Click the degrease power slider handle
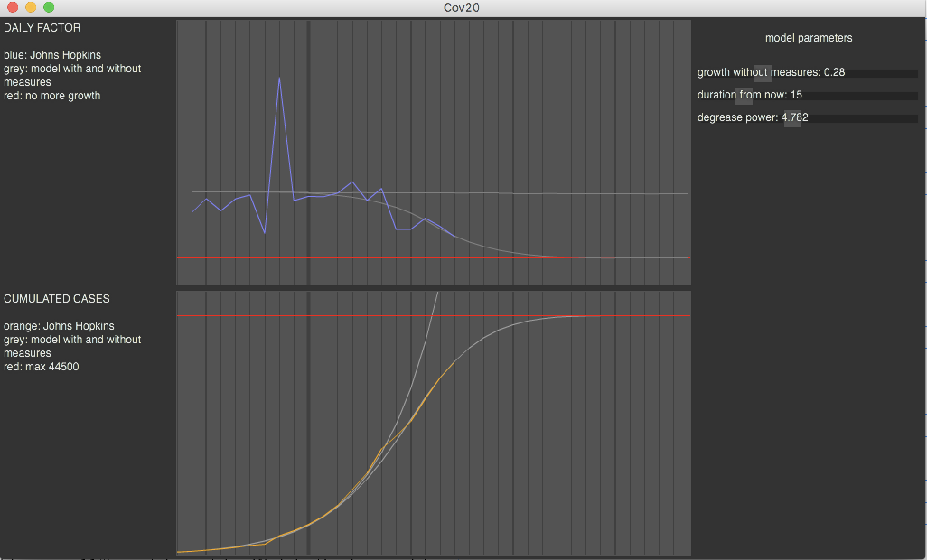 (x=792, y=118)
